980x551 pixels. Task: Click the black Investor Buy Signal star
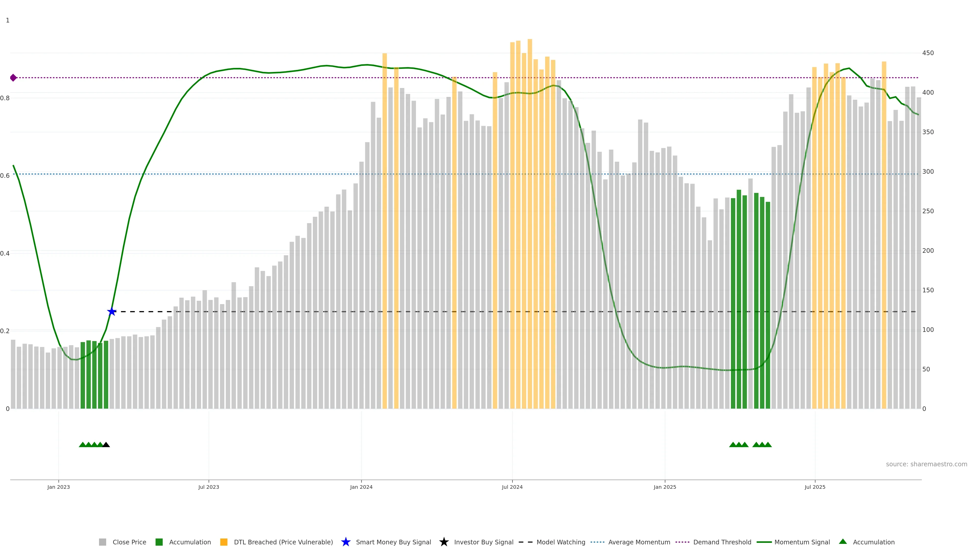click(x=444, y=542)
